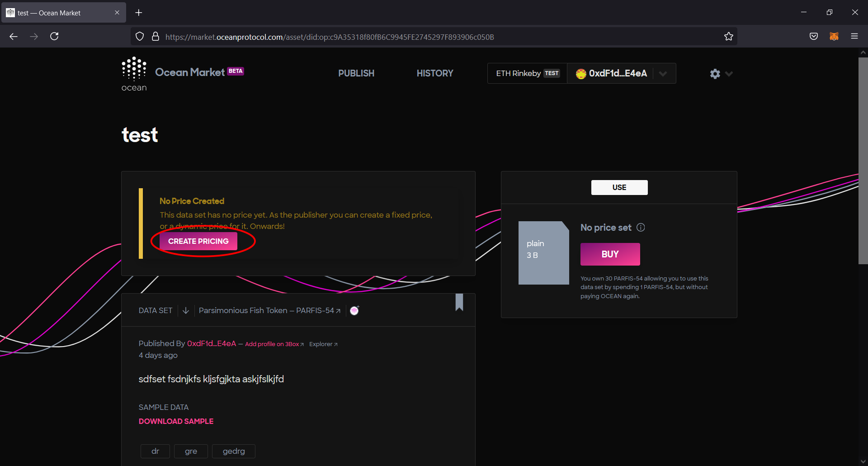Click the plain 3 B file icon
The image size is (868, 466).
(x=543, y=253)
